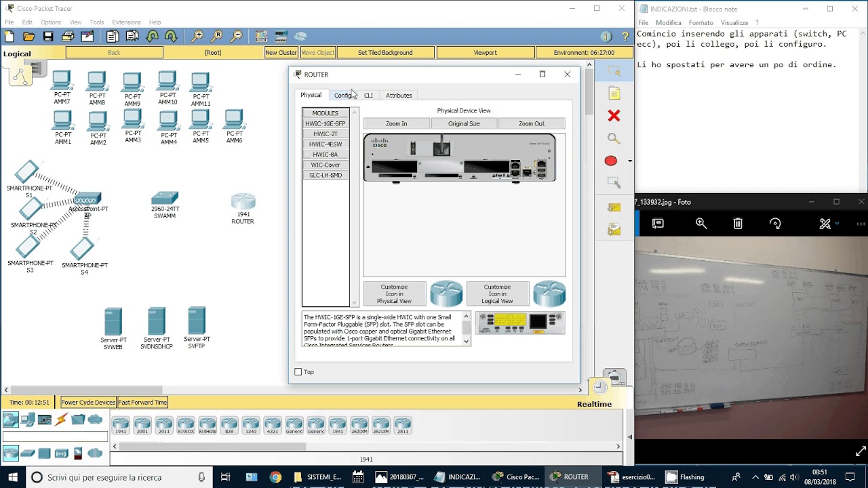Screen dimensions: 868x488
Task: Open the Tools menu in Packet Tracer
Action: 97,22
